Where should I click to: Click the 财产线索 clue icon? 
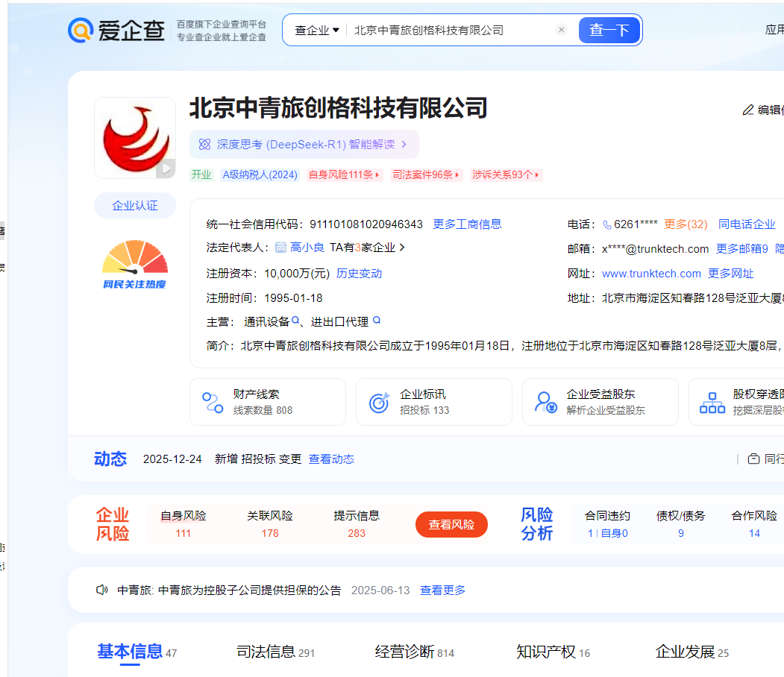pos(213,403)
